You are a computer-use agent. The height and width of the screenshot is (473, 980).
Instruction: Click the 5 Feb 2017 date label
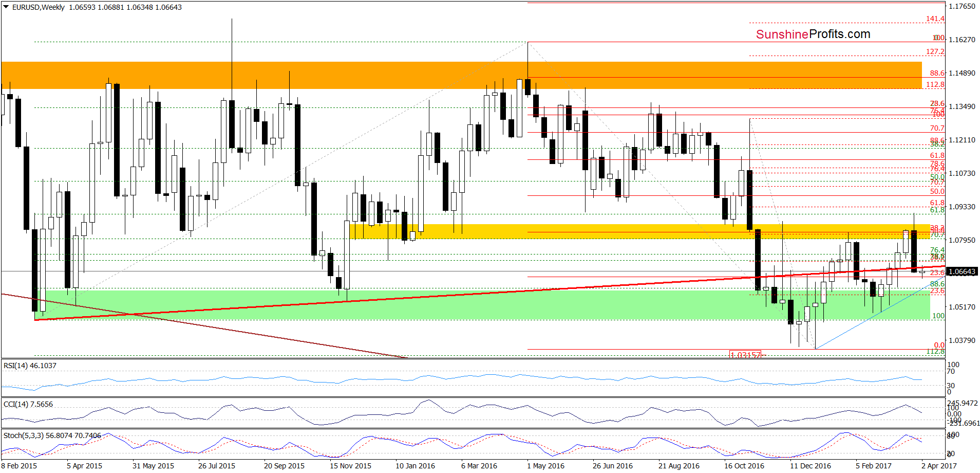(874, 466)
